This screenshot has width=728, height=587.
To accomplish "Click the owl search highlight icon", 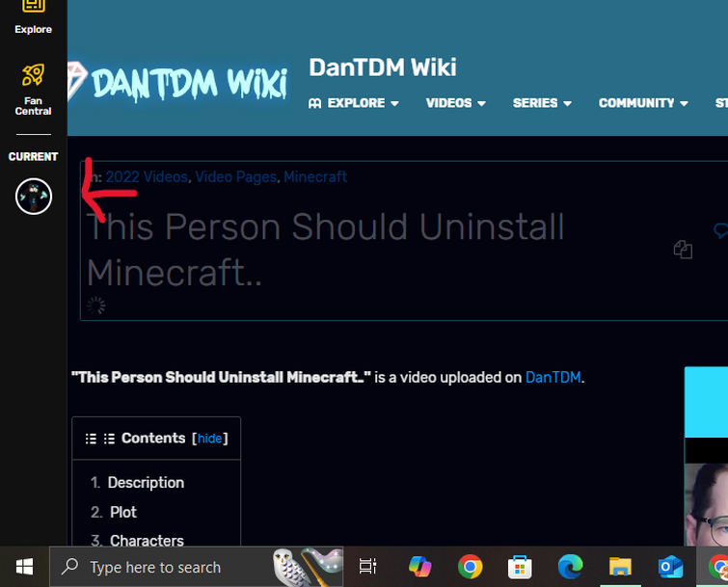I will [307, 567].
